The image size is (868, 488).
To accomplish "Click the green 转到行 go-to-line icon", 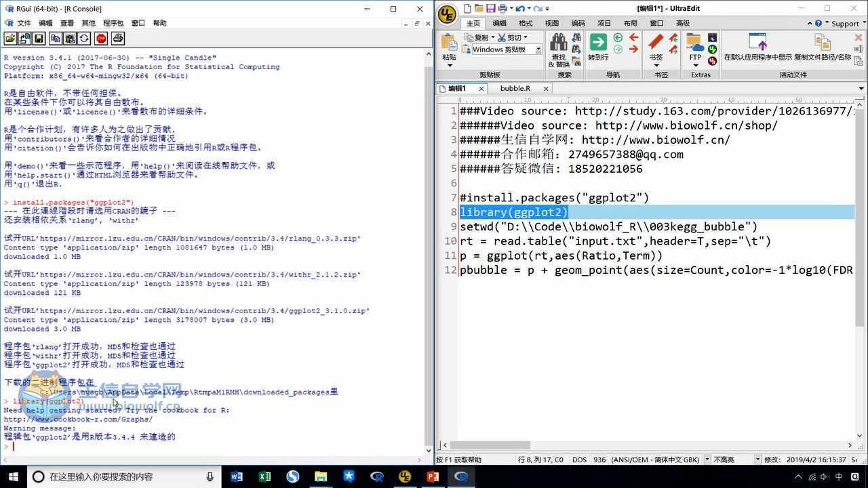I will click(x=598, y=42).
